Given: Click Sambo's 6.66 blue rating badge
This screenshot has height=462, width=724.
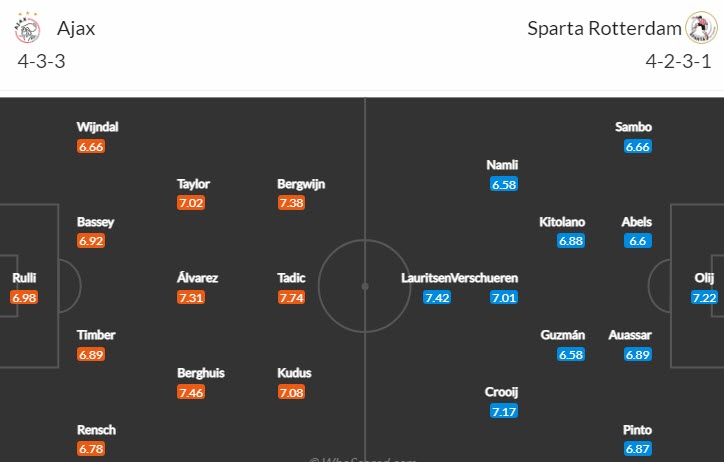Looking at the screenshot, I should point(638,146).
